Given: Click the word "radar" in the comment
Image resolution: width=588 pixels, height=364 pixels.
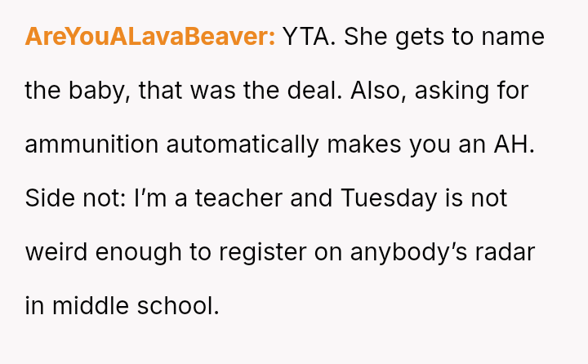Looking at the screenshot, I should point(505,252).
